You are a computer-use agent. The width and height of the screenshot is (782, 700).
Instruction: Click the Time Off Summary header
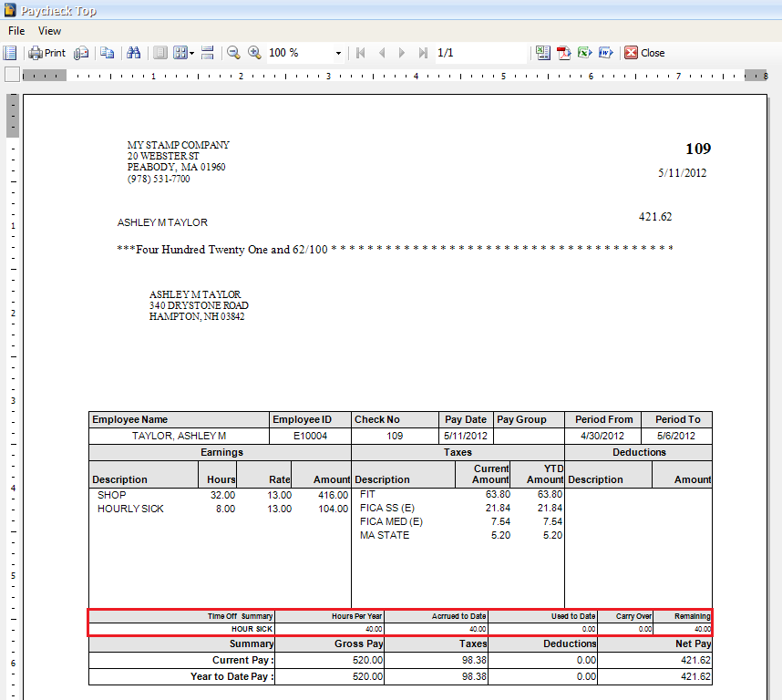pos(240,616)
